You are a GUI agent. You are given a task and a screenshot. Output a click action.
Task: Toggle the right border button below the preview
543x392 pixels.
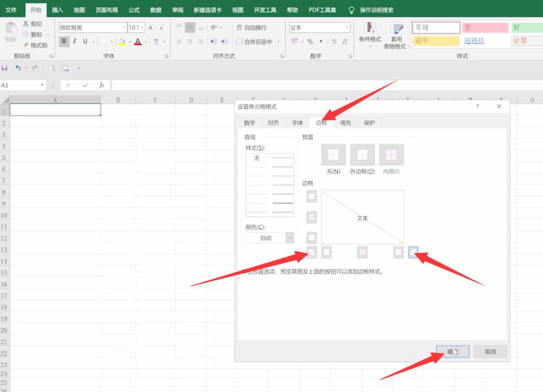(398, 252)
